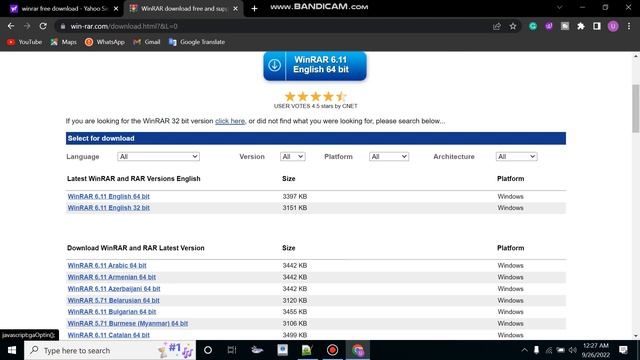Open the tab search chevron in title bar
This screenshot has height=360, width=640.
click(x=560, y=7)
